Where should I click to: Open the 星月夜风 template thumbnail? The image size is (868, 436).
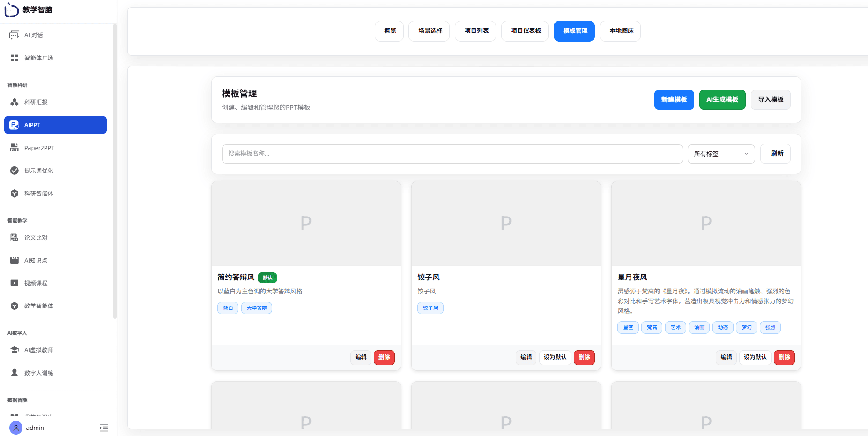706,224
